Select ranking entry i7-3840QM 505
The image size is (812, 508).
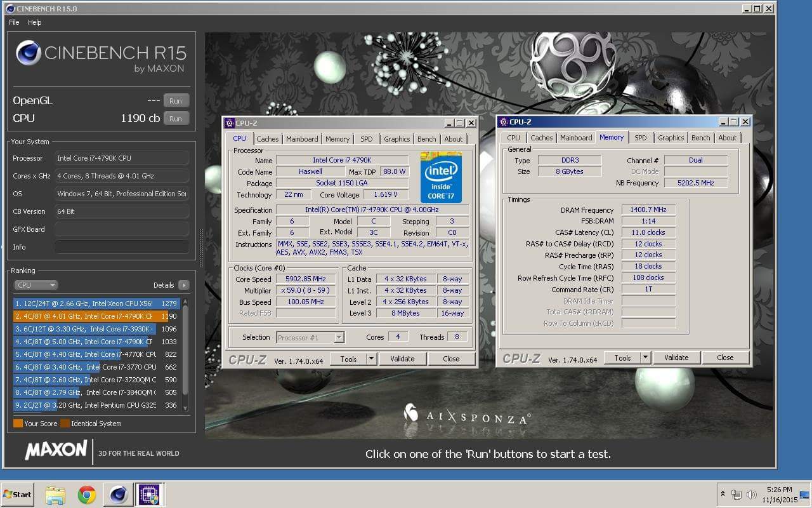click(x=96, y=392)
